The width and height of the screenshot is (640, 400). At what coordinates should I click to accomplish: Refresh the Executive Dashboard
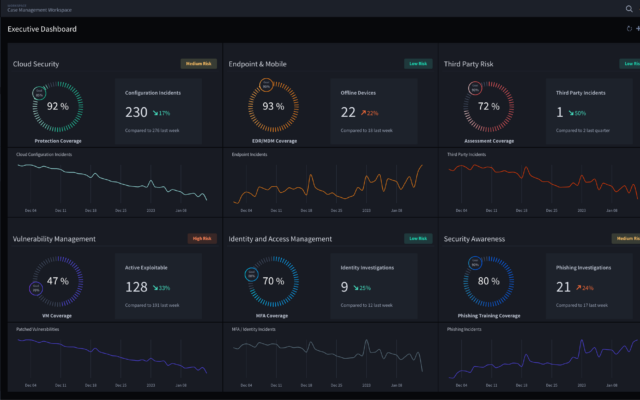click(x=629, y=29)
